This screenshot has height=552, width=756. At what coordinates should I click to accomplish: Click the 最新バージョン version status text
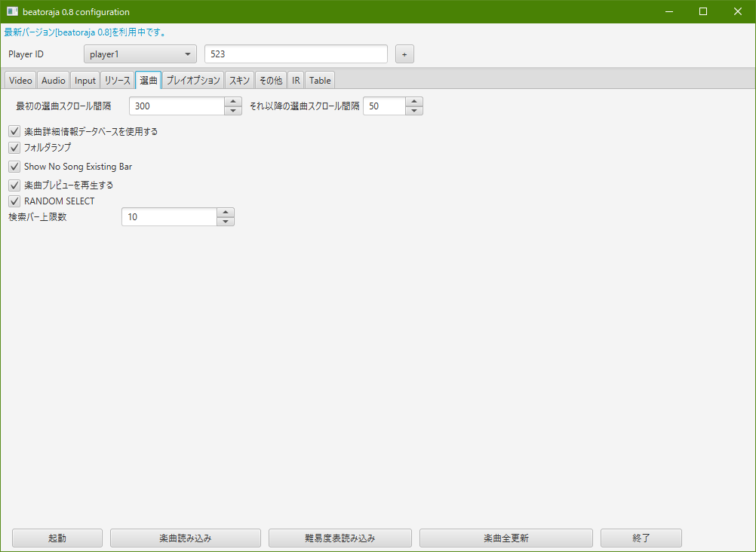pos(85,32)
